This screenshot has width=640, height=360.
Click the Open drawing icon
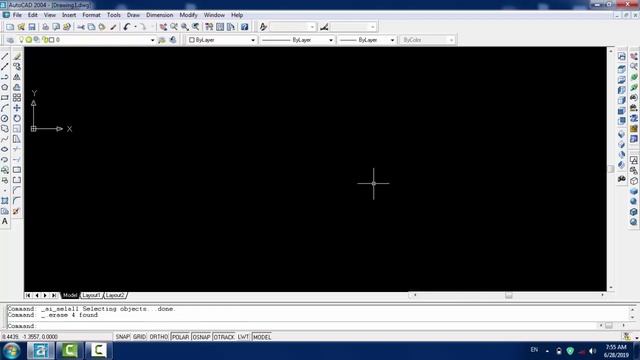point(21,27)
